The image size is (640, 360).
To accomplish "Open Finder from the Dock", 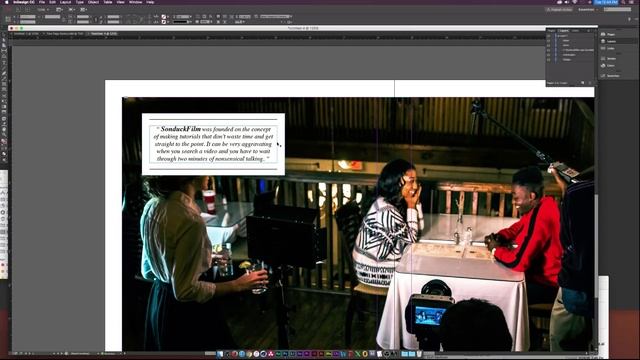I will tap(220, 354).
